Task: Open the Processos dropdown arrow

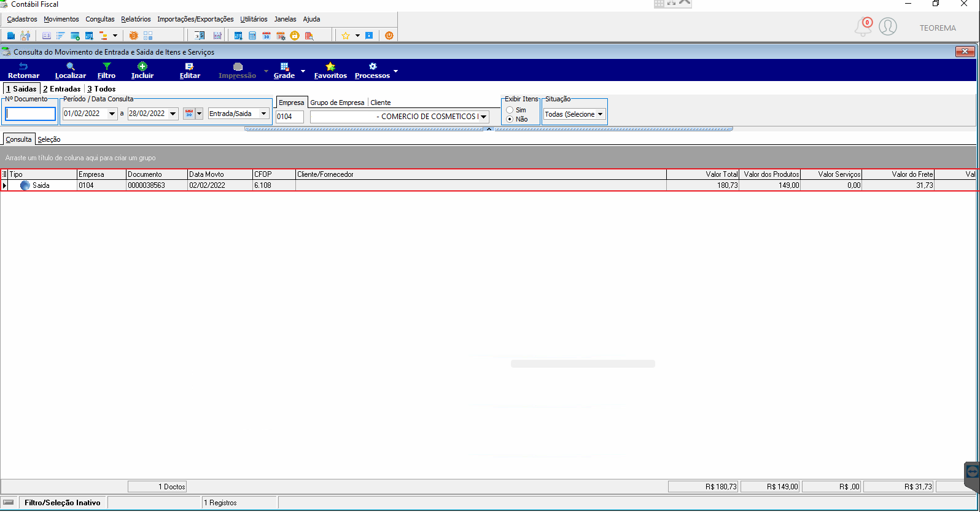Action: pos(395,71)
